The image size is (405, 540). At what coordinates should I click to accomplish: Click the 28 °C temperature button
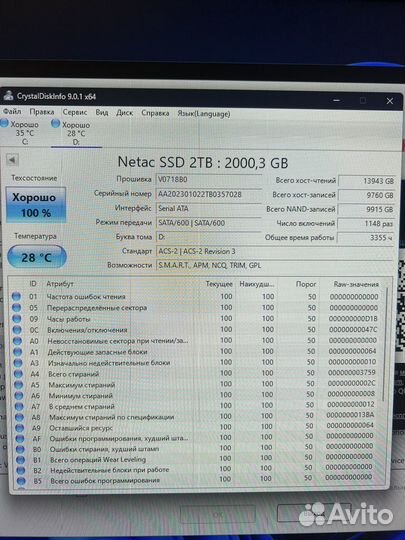(37, 257)
